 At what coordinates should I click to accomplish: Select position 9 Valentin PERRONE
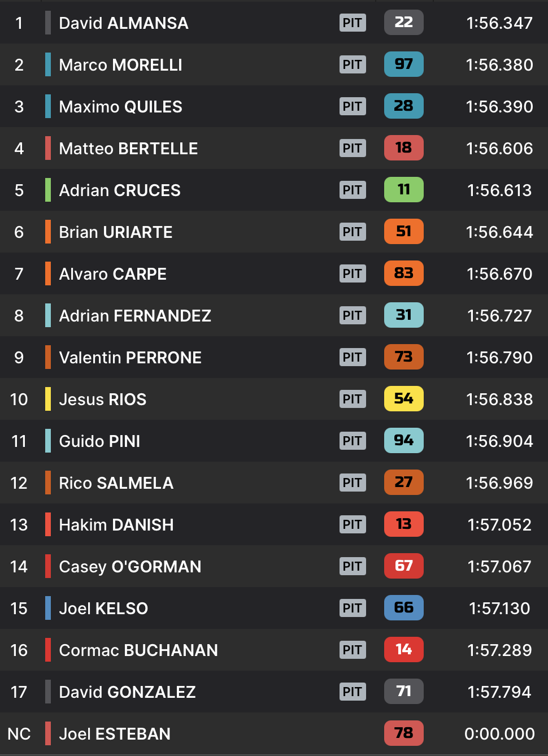coord(274,357)
